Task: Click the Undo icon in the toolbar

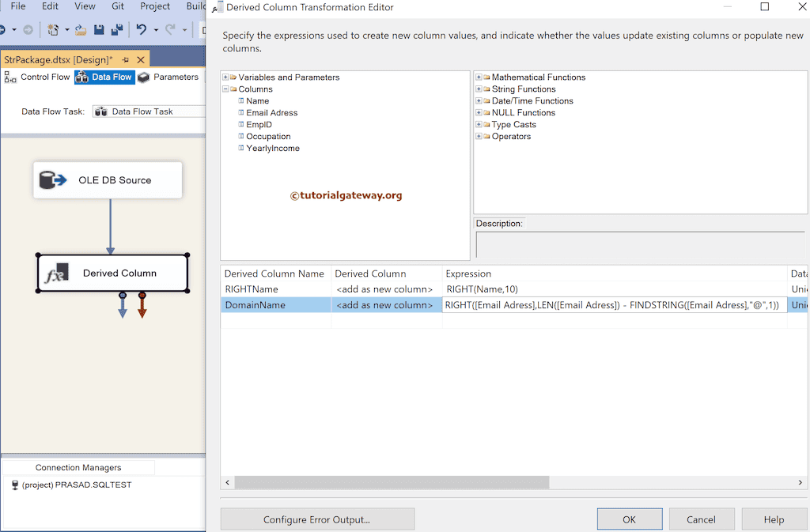Action: (x=142, y=29)
